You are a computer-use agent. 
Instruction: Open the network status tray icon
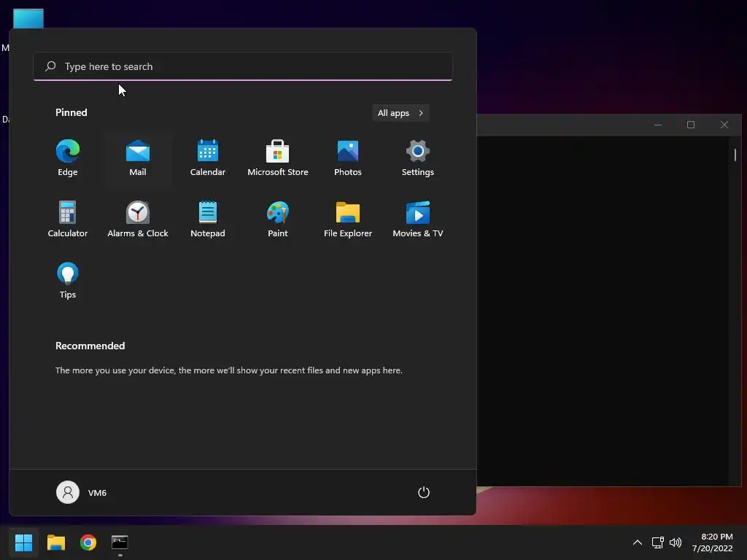point(658,542)
